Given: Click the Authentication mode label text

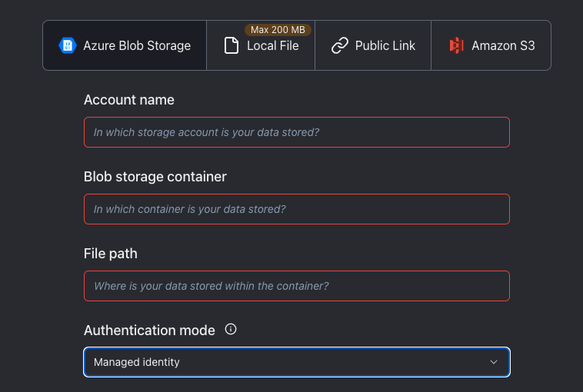Looking at the screenshot, I should [x=149, y=331].
